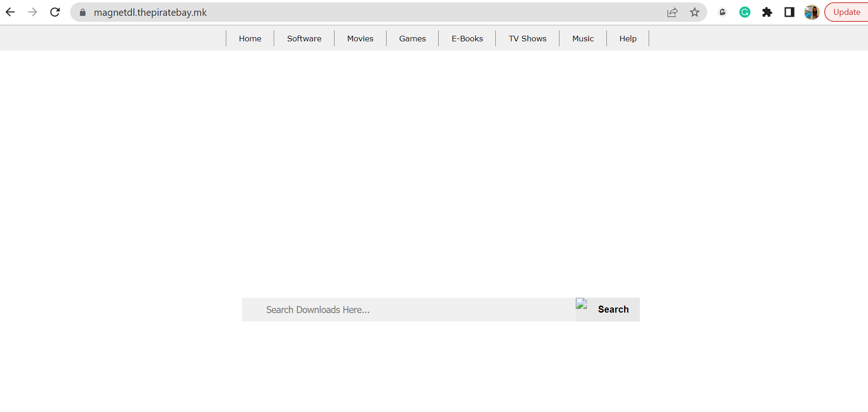The width and height of the screenshot is (868, 412).
Task: Share this page using share icon
Action: (672, 13)
